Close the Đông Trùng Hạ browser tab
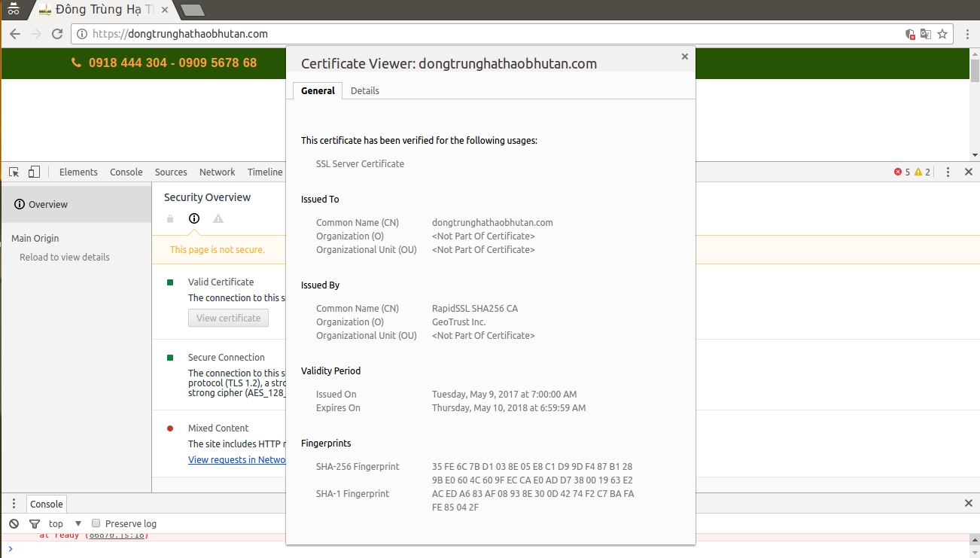This screenshot has width=980, height=558. click(x=165, y=11)
